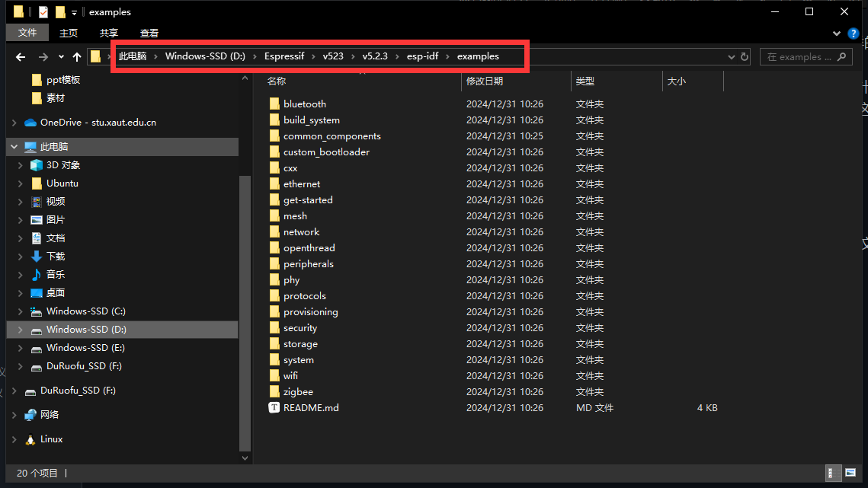Click the Linux penguin icon in sidebar
The image size is (868, 488).
coord(30,439)
